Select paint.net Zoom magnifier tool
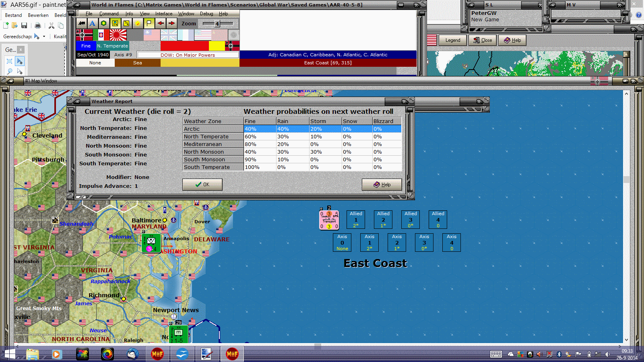Viewport: 644px width, 362px height. point(10,71)
